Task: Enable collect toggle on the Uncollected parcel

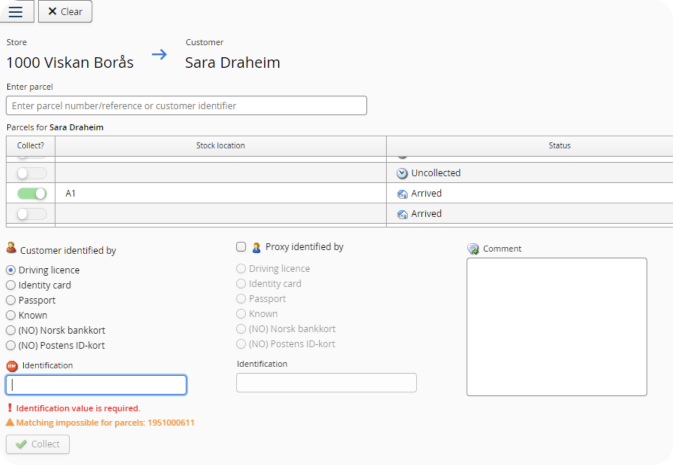Action: [32, 173]
